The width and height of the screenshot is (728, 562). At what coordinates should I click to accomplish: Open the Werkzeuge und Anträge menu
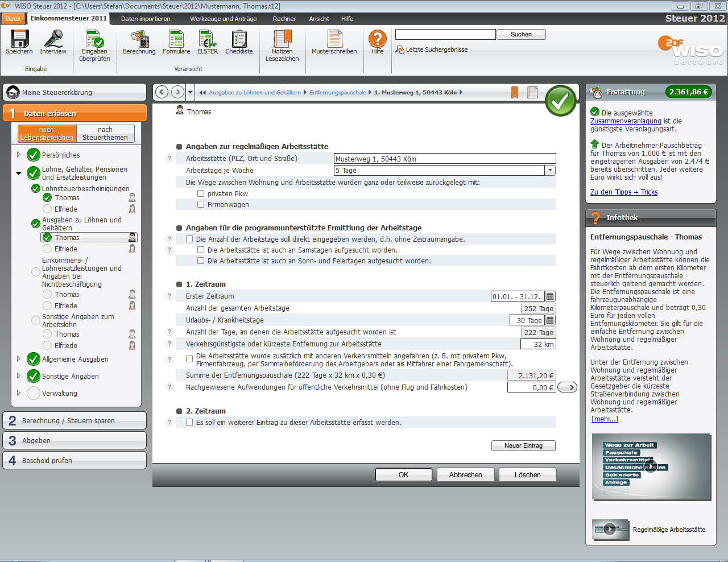point(223,19)
